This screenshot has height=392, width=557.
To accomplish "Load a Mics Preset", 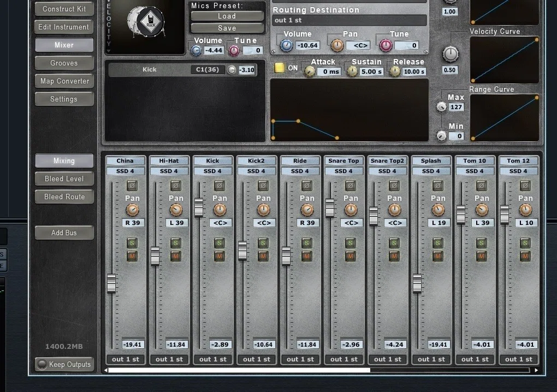I will (227, 16).
